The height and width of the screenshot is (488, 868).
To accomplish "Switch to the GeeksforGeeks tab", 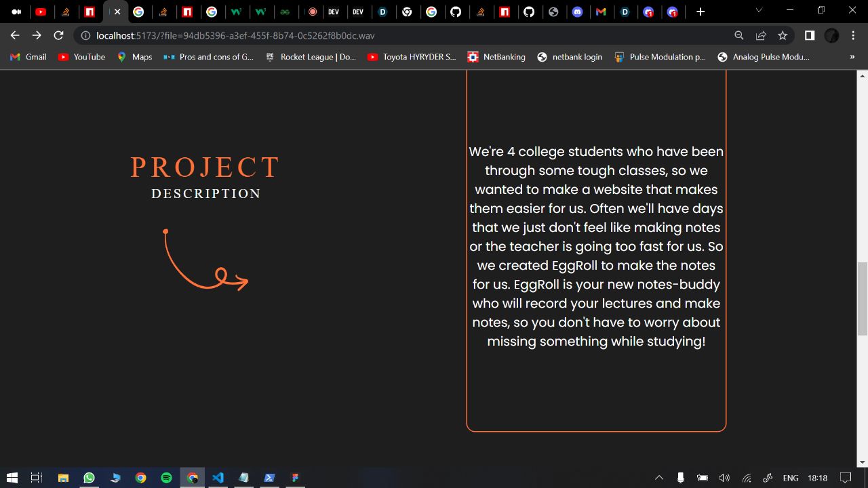I will [x=285, y=12].
